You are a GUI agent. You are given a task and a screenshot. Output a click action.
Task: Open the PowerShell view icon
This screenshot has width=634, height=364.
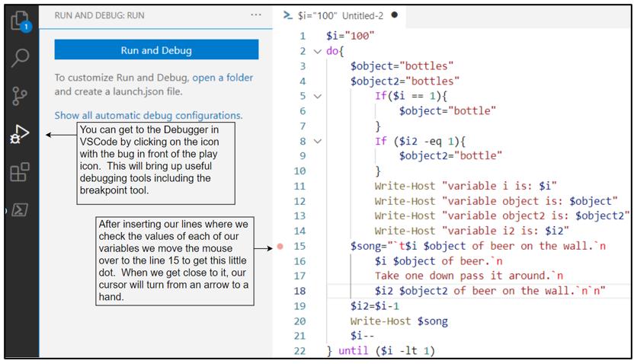(19, 209)
